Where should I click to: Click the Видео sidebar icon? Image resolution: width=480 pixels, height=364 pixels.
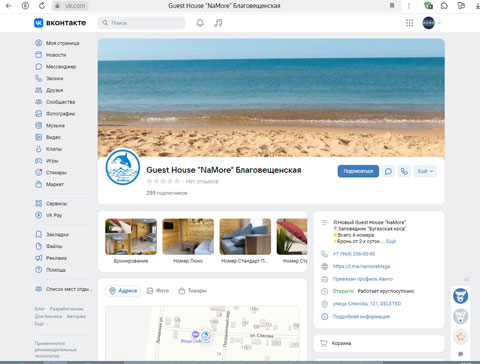39,137
